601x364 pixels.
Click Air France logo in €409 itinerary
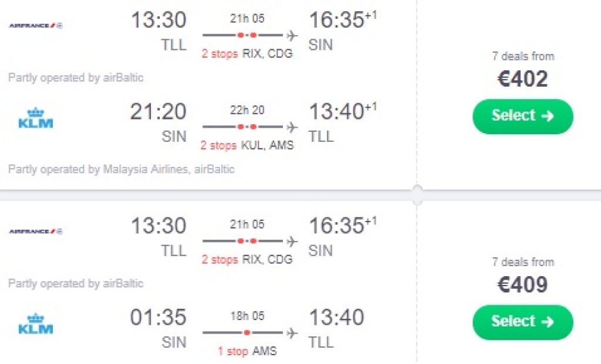tap(35, 231)
